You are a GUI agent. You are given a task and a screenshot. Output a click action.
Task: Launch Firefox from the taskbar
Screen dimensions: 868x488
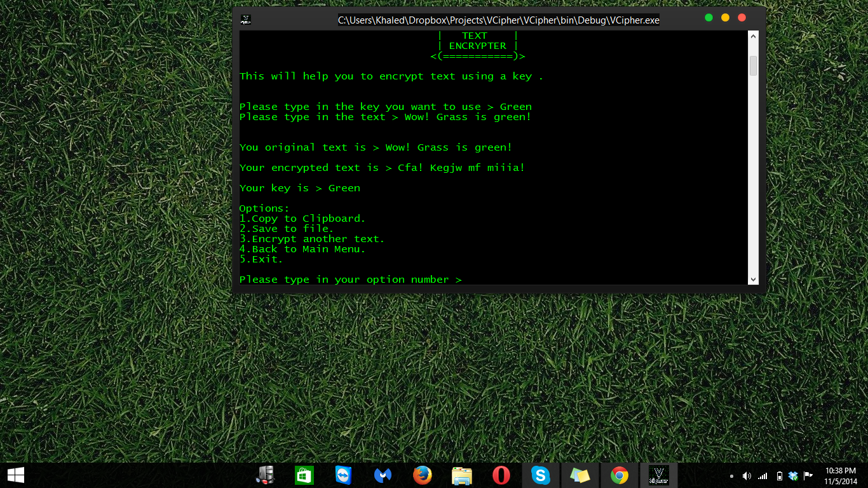point(423,475)
